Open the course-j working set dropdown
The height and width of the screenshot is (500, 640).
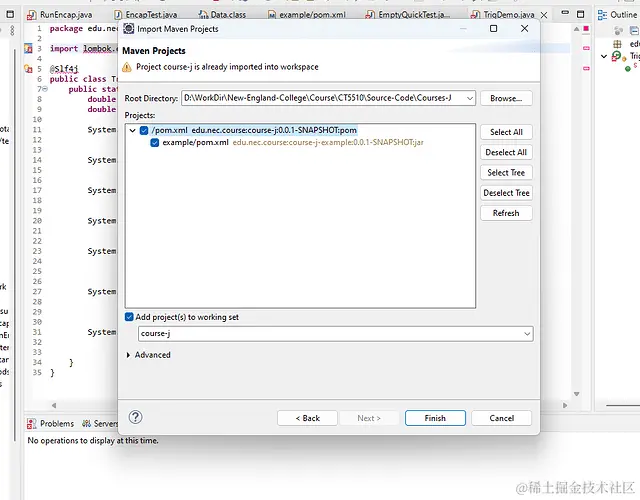coord(527,333)
